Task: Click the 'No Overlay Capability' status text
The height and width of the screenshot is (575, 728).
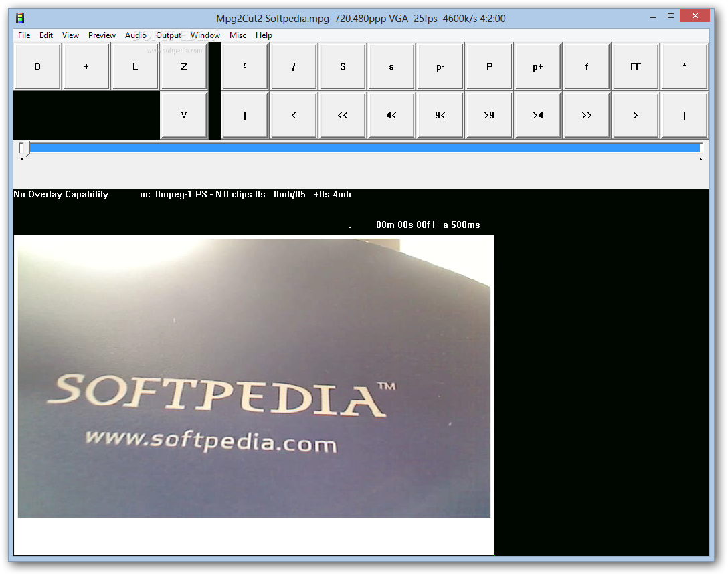Action: tap(61, 195)
